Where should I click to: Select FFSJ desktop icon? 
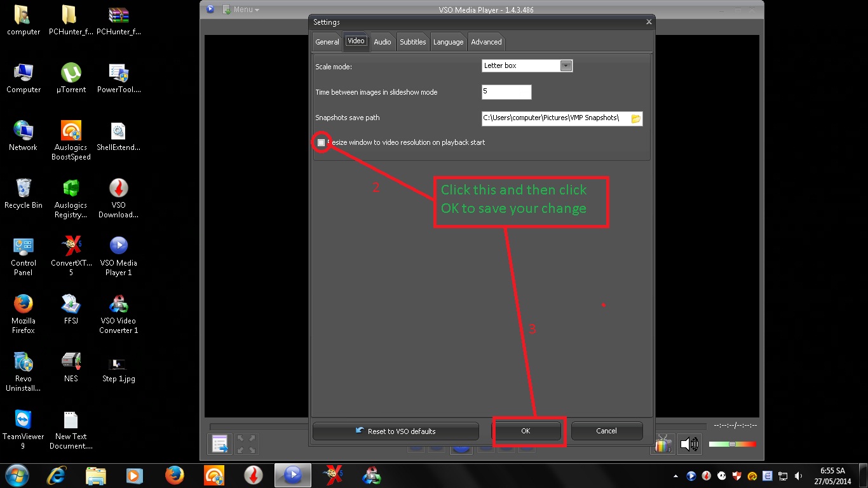click(71, 309)
